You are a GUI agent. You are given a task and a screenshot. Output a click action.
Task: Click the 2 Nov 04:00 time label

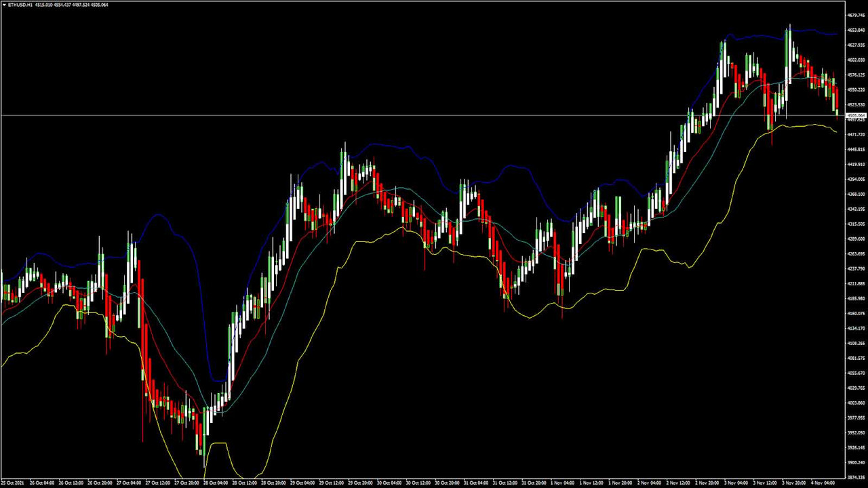(648, 483)
